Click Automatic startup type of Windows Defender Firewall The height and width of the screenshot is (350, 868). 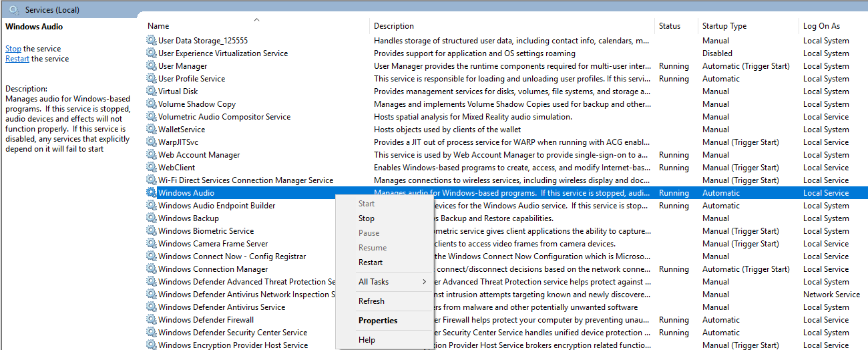pos(721,320)
